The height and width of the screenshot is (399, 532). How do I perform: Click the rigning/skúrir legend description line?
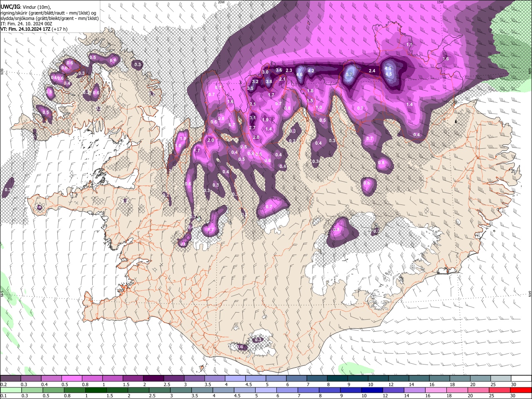(x=48, y=13)
